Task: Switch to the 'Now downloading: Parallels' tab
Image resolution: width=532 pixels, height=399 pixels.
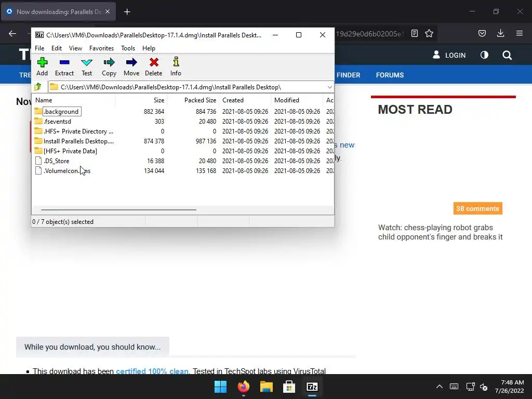Action: 58,11
